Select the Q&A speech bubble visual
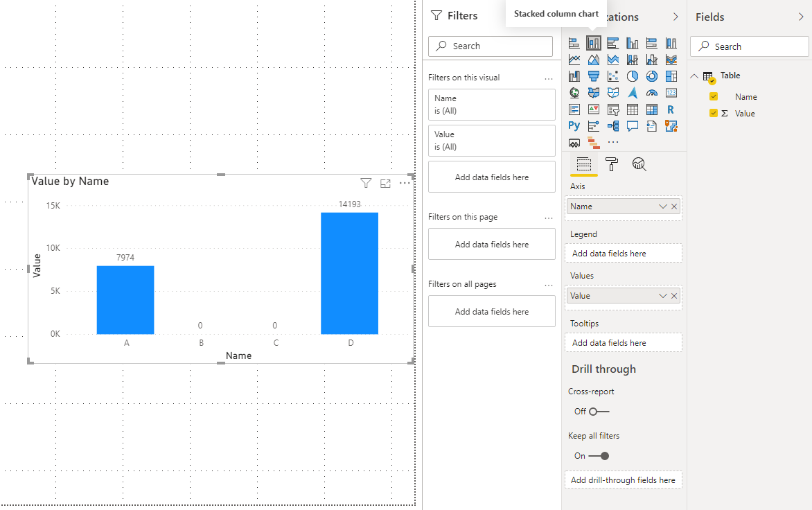This screenshot has height=510, width=812. click(633, 126)
